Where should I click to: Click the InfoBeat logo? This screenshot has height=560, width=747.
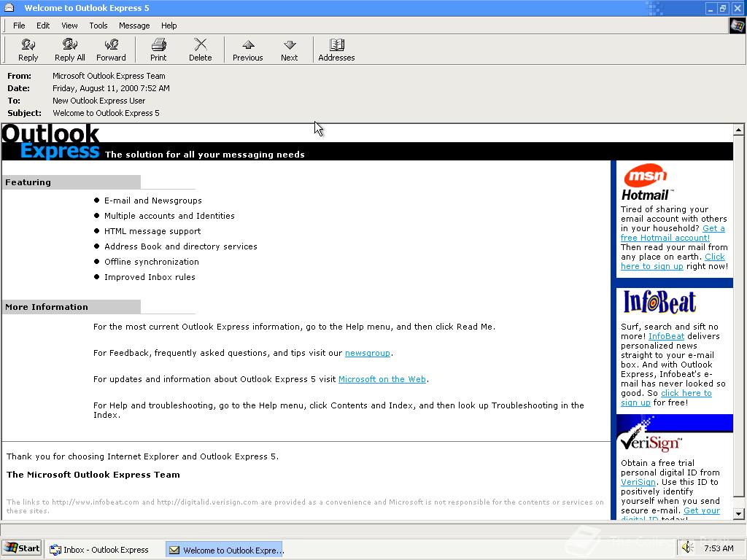tap(659, 302)
